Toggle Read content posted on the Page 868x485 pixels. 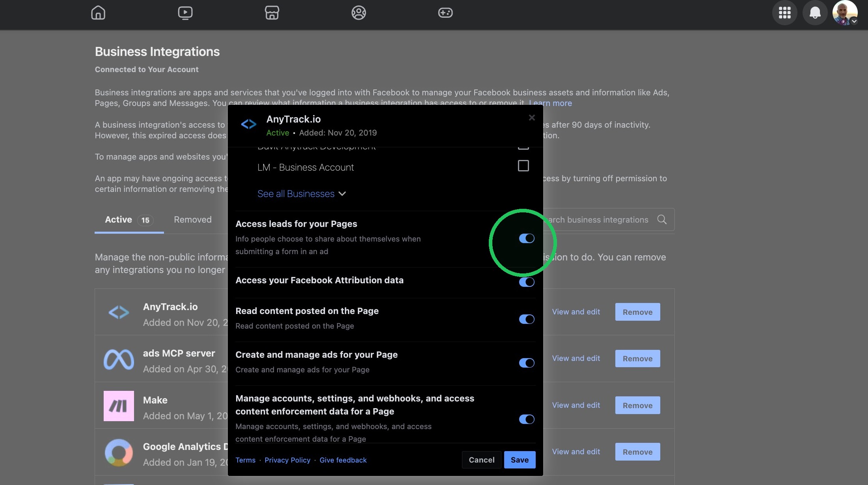point(527,319)
